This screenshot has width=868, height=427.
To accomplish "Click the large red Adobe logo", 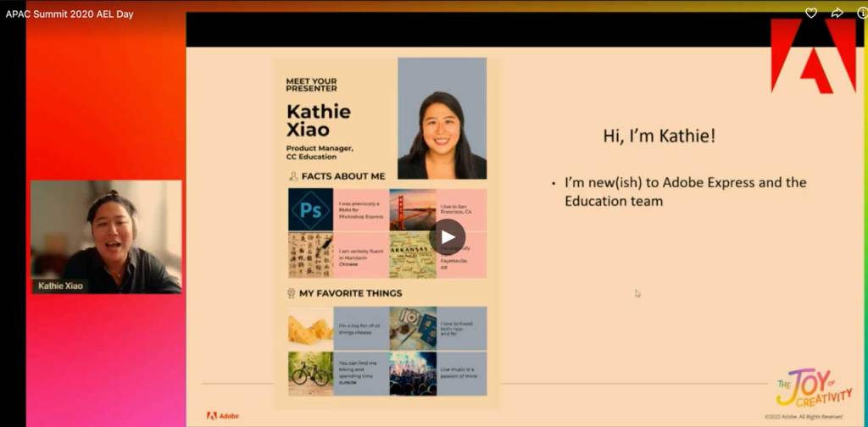I will [813, 56].
